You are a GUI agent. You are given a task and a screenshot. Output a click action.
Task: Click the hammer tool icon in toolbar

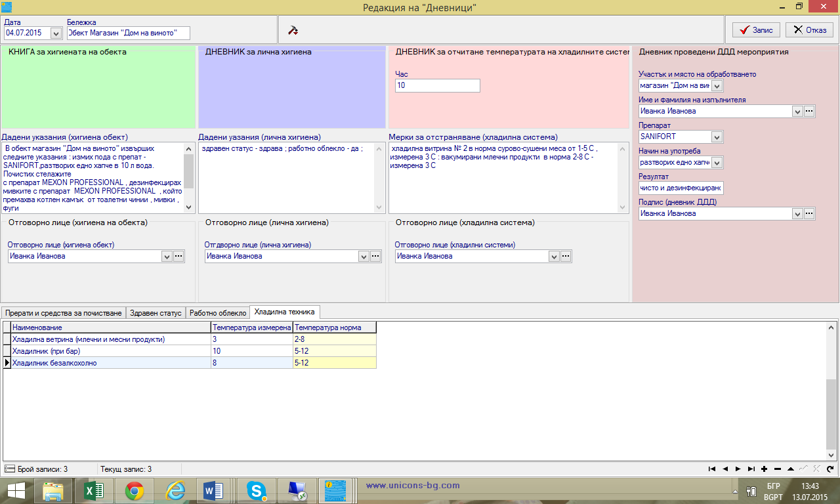pos(293,30)
